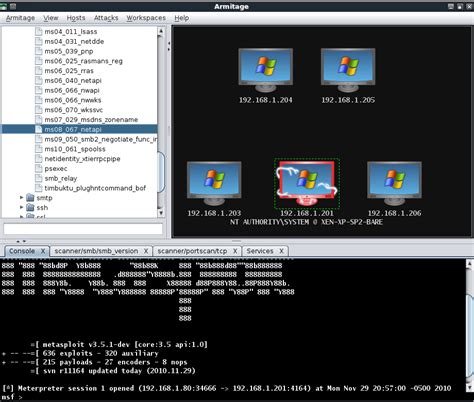This screenshot has height=402, width=474.
Task: Switch to scanner/smb/smb_version tab
Action: (96, 251)
